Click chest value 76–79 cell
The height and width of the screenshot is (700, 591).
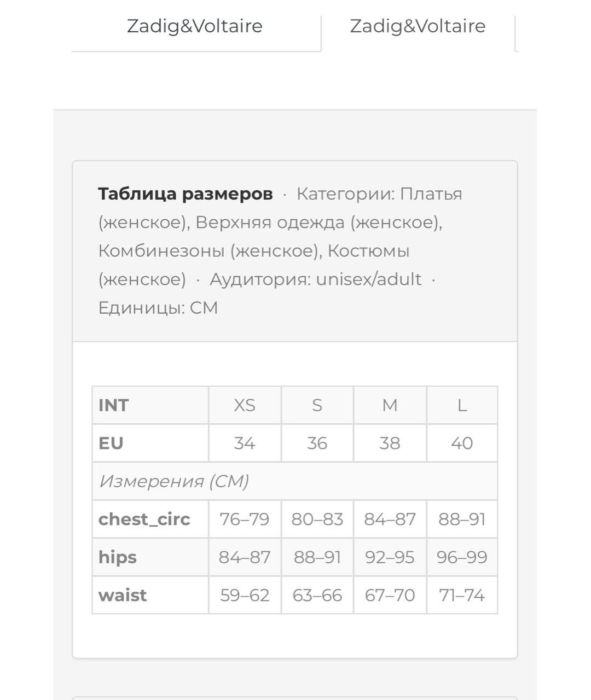(x=245, y=519)
